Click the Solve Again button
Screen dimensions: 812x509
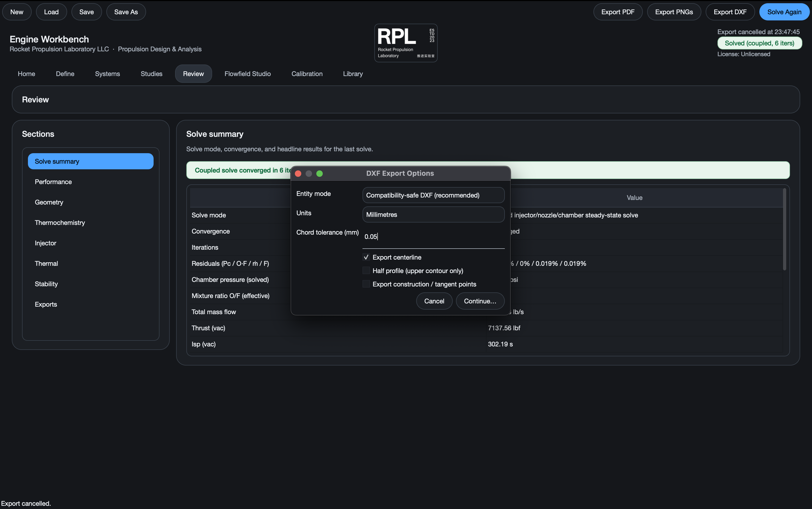(x=784, y=12)
